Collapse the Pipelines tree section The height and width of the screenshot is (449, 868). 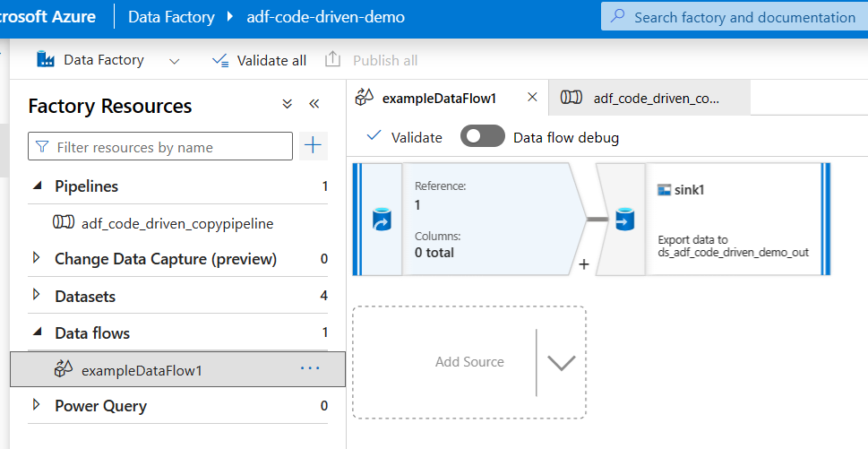click(37, 186)
